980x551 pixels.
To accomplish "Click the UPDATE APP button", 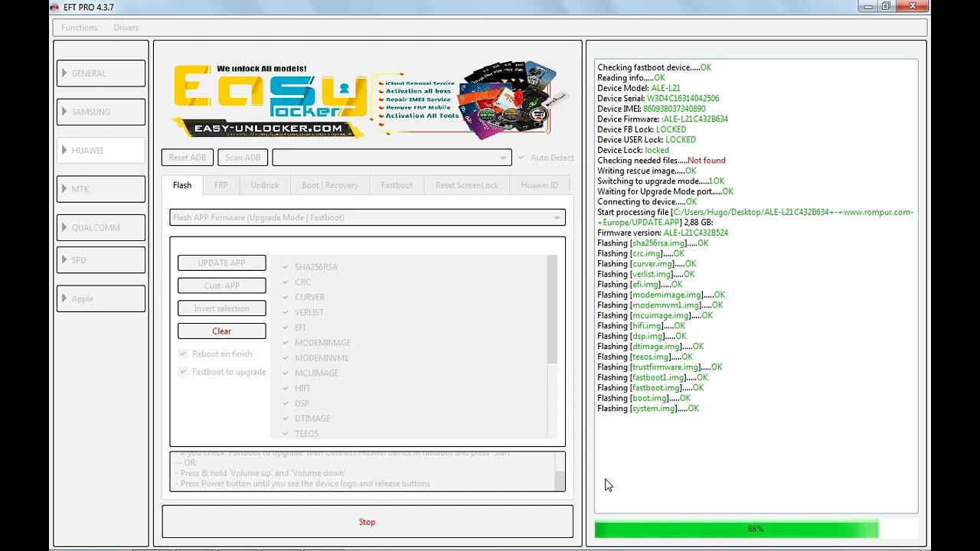I will tap(222, 262).
